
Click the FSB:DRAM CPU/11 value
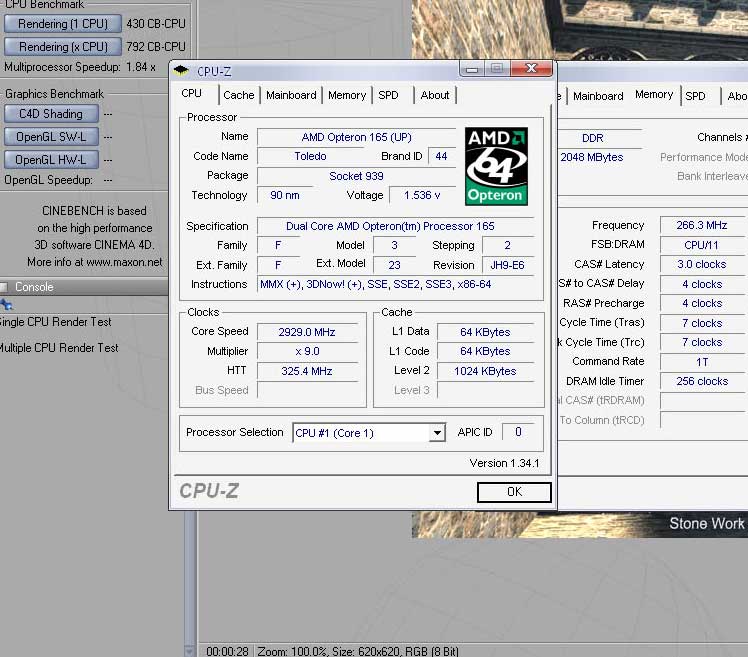pyautogui.click(x=702, y=245)
